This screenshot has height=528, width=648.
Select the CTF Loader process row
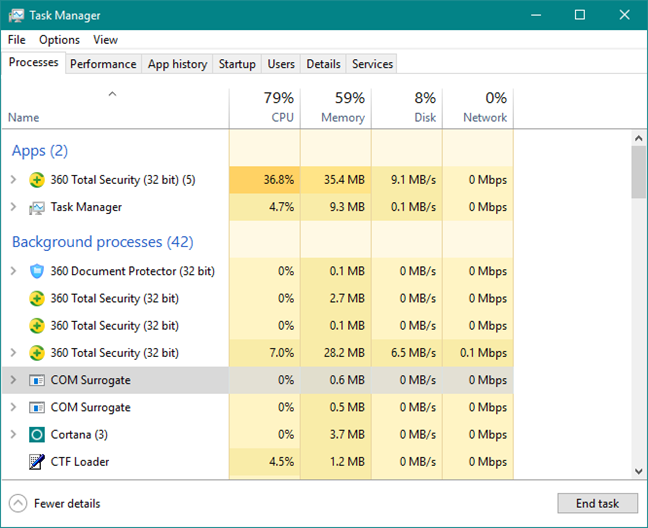coord(258,462)
